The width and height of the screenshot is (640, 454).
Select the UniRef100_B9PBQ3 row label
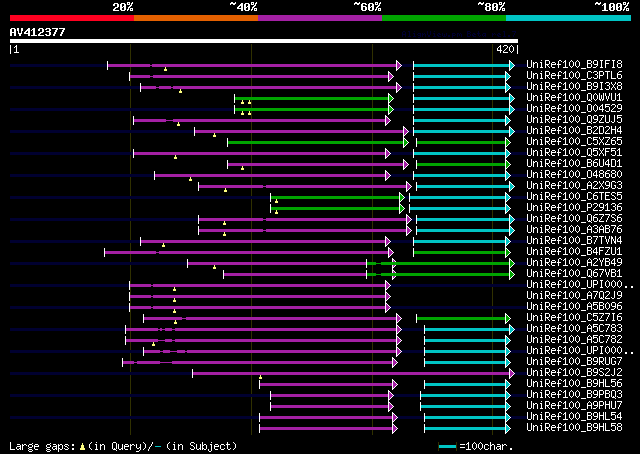tap(574, 395)
